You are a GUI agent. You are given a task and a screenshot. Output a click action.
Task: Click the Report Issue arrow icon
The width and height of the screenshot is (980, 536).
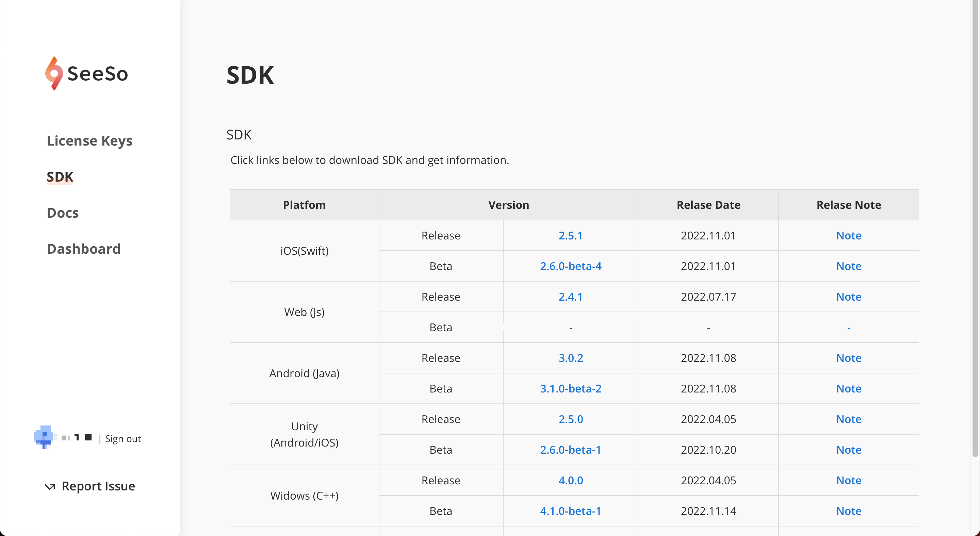[50, 487]
